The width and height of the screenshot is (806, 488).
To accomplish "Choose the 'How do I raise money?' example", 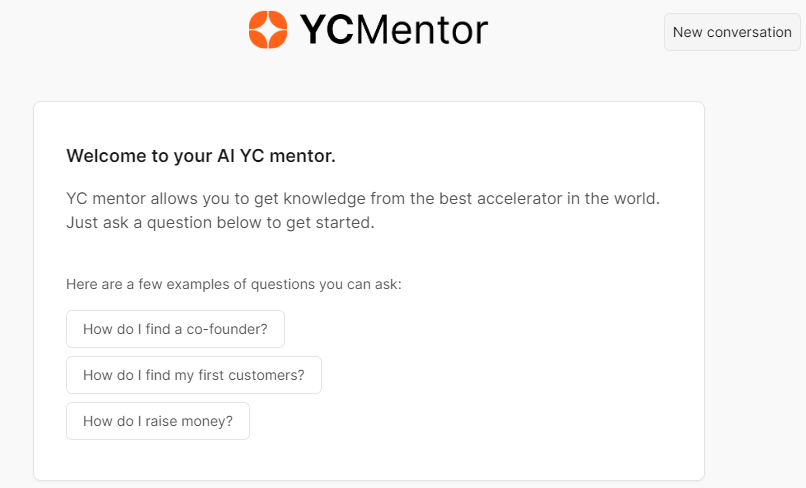I will click(158, 421).
